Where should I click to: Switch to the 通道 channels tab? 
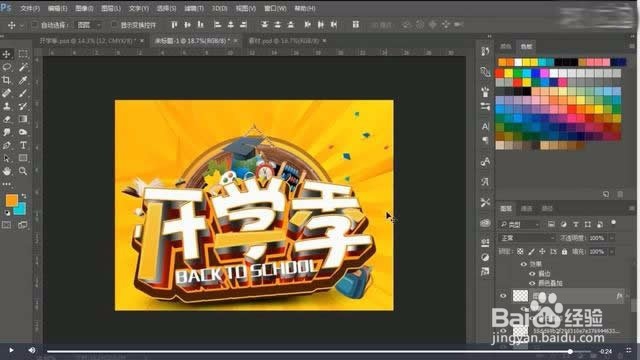point(527,209)
